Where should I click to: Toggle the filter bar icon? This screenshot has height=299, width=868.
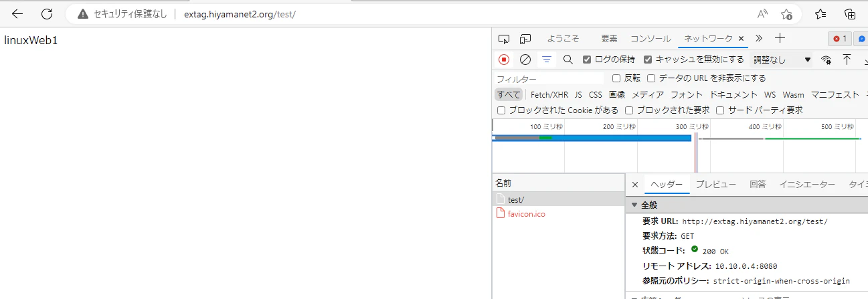point(547,60)
